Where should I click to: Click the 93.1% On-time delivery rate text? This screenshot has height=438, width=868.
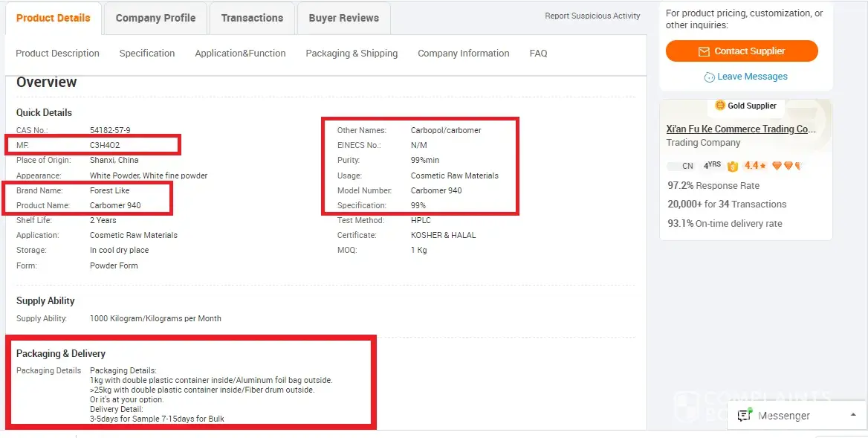tap(725, 224)
